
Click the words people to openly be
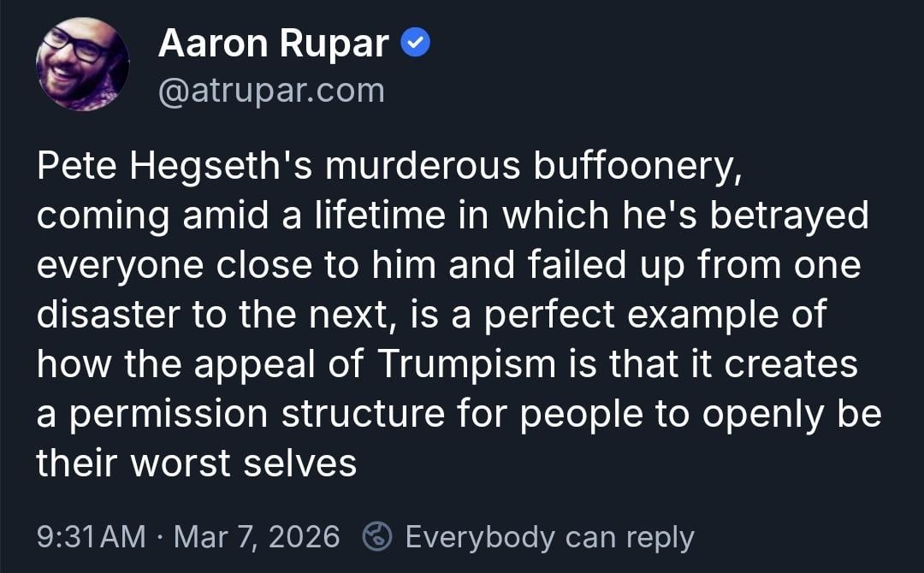701,413
